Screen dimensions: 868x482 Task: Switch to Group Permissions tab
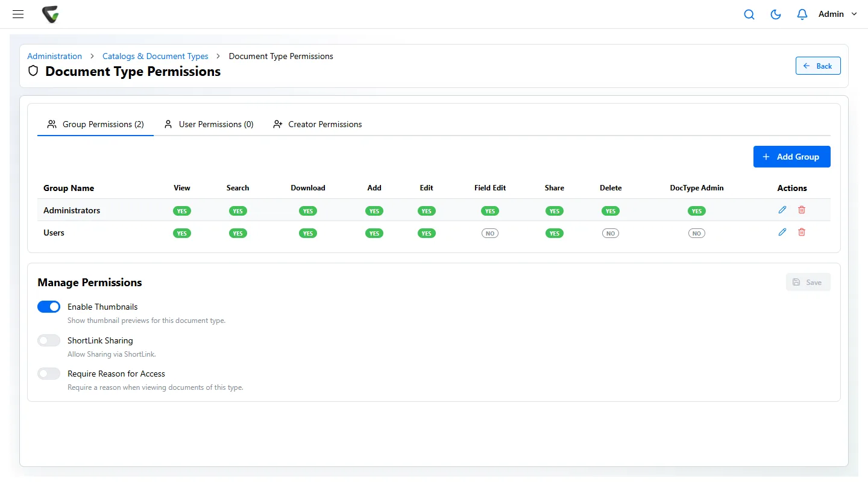[x=95, y=124]
